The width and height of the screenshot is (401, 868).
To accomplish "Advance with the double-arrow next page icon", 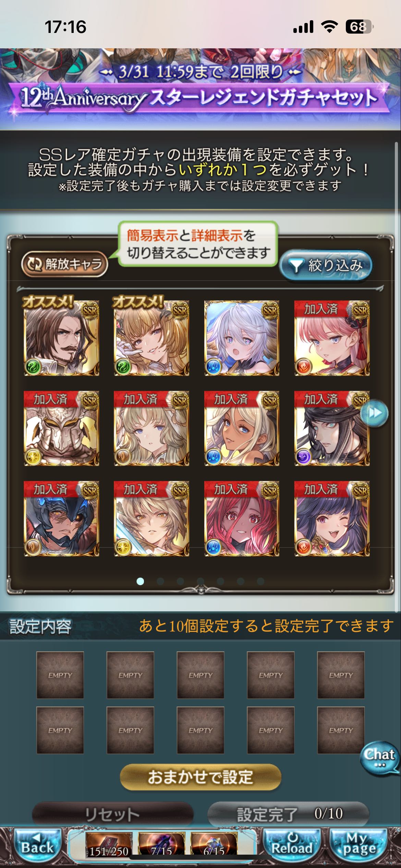I will [375, 413].
